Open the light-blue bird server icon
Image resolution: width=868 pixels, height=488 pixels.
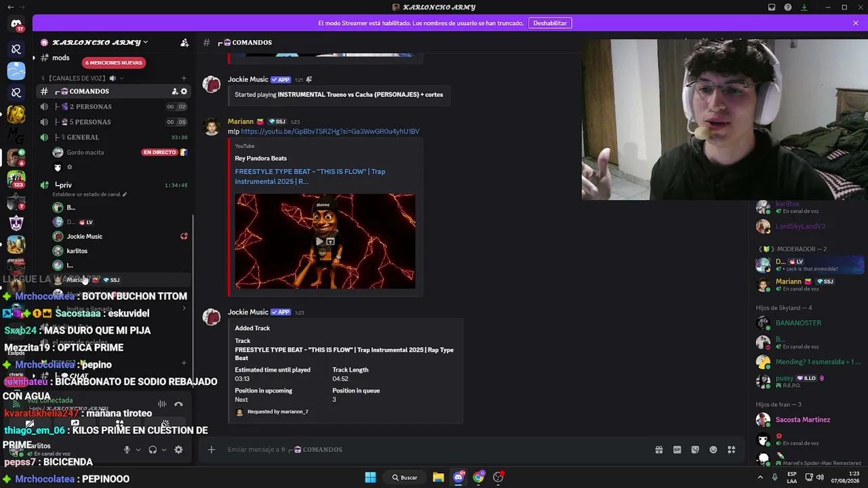(x=16, y=70)
